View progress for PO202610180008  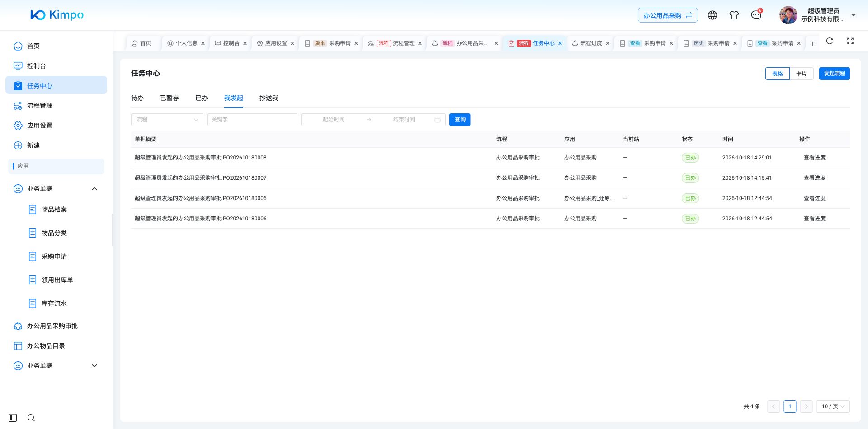coord(815,158)
